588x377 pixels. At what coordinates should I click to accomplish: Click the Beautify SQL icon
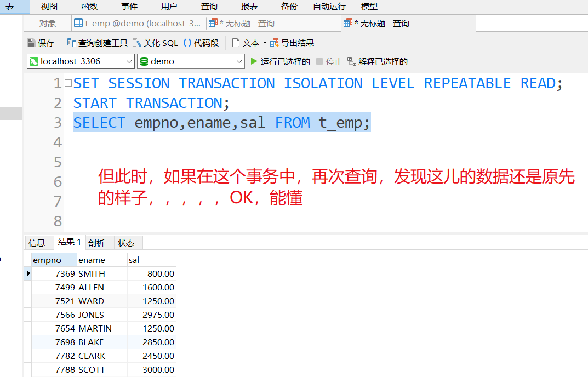point(137,43)
